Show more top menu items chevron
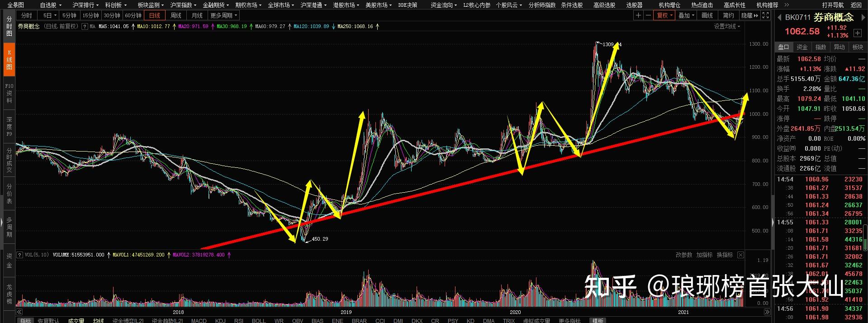This screenshot has width=868, height=323. coord(786,5)
